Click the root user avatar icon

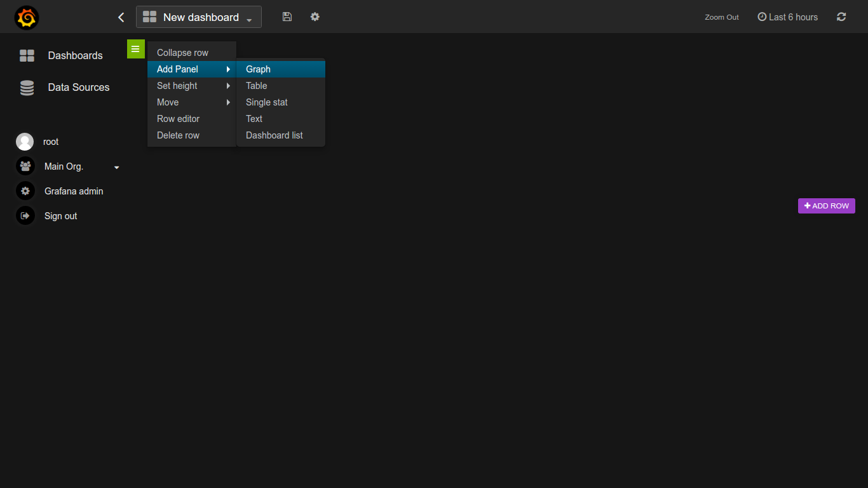click(25, 142)
